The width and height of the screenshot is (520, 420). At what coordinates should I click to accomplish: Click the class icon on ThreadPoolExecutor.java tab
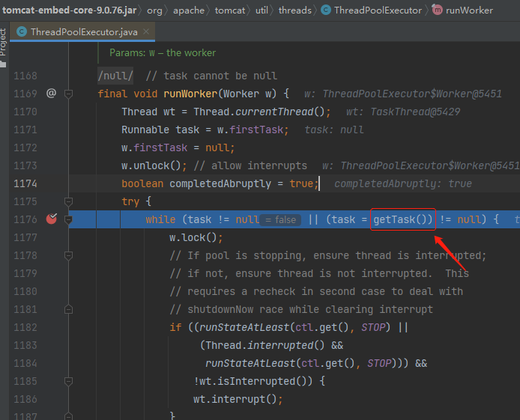tap(22, 31)
